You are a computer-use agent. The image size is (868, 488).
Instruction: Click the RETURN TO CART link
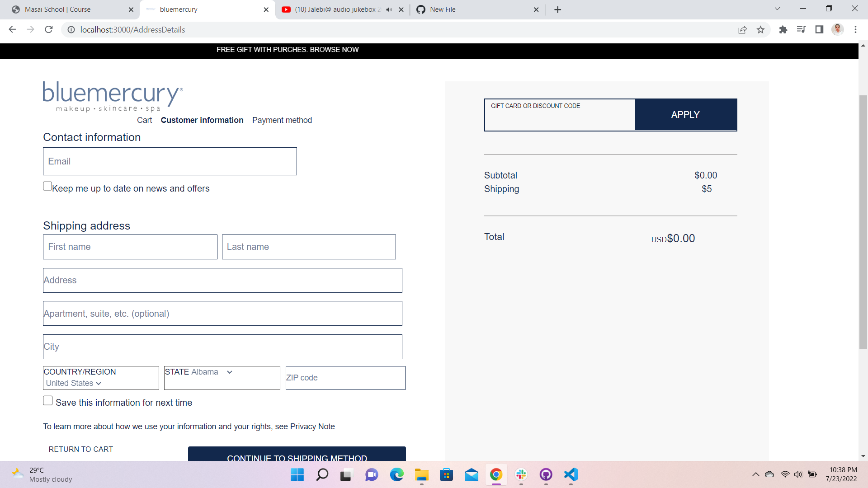click(x=80, y=449)
